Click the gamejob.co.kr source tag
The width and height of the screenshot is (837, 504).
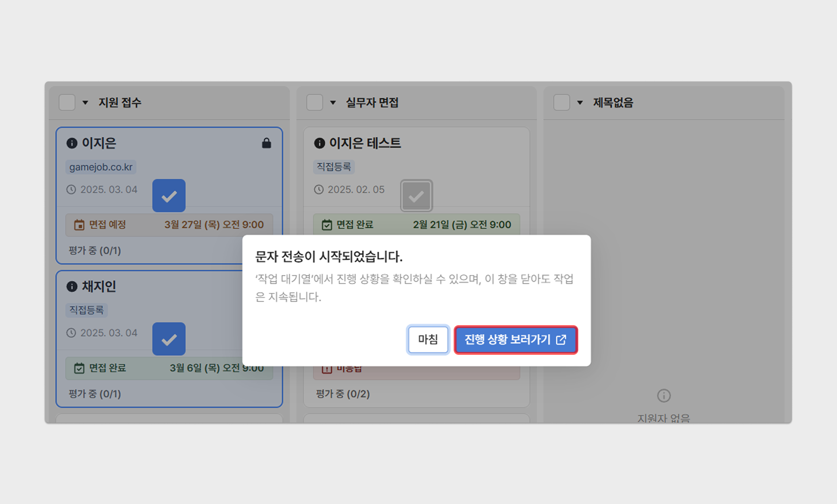[101, 167]
